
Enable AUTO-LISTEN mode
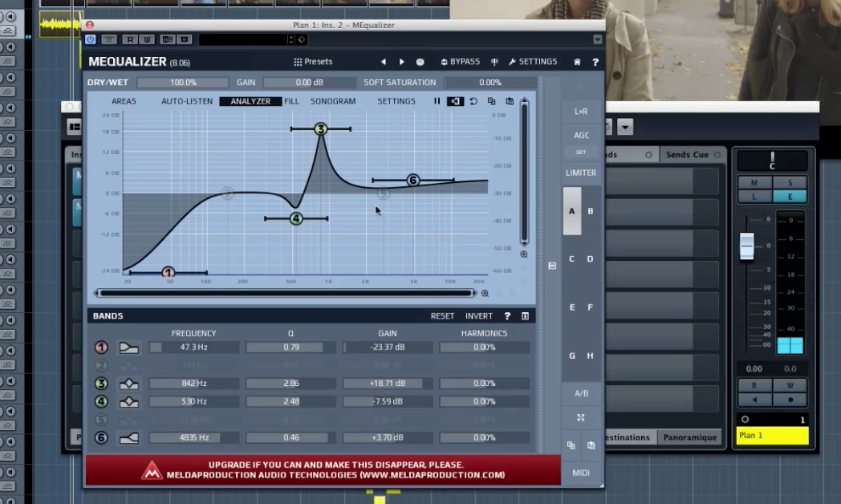(x=187, y=101)
